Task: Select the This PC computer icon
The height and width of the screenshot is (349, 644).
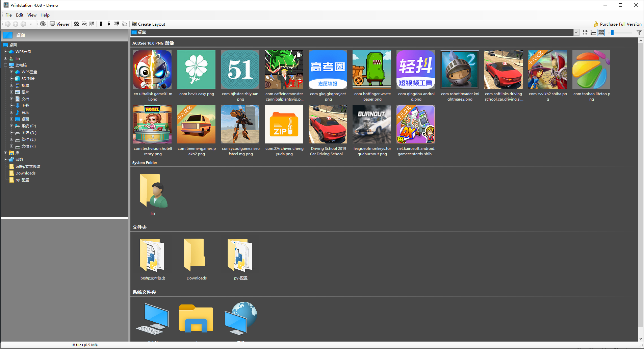Action: (x=152, y=319)
